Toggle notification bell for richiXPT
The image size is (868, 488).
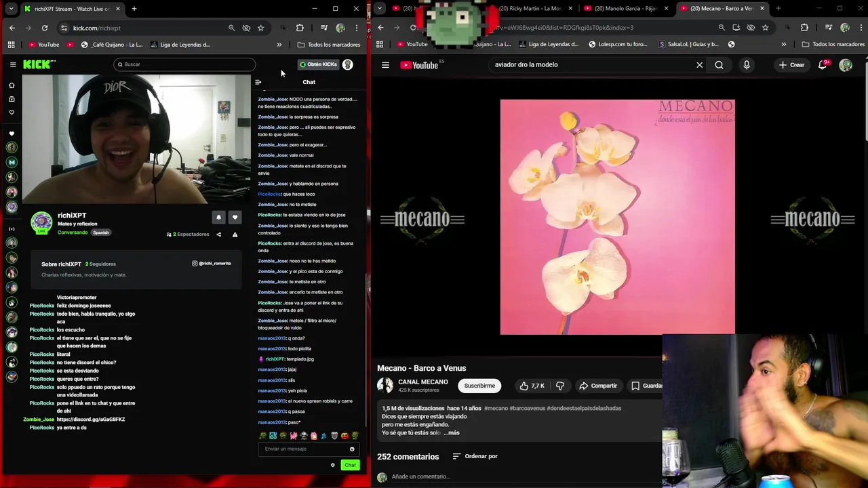(218, 218)
